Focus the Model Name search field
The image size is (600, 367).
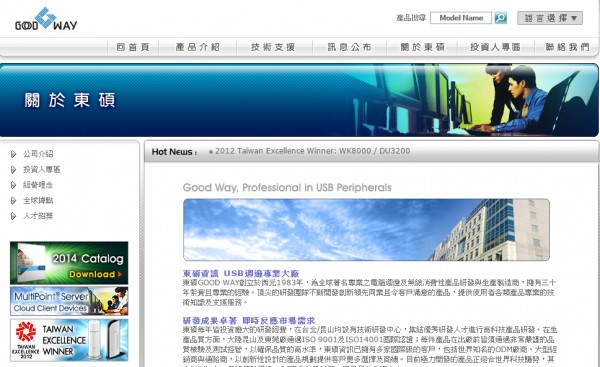pyautogui.click(x=461, y=18)
